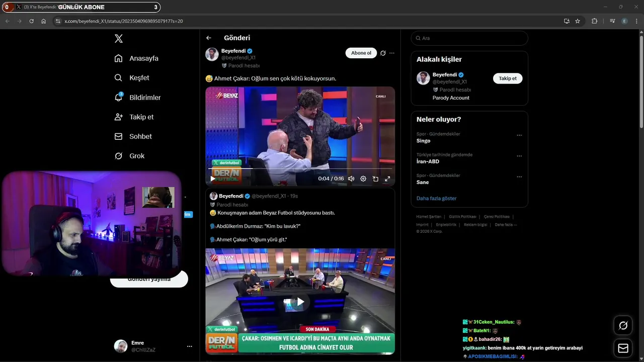Image resolution: width=644 pixels, height=362 pixels.
Task: Open Sohbet messages
Action: tap(133, 136)
